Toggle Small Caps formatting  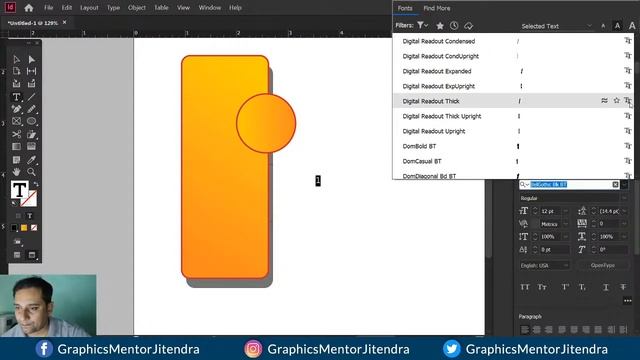pos(542,287)
